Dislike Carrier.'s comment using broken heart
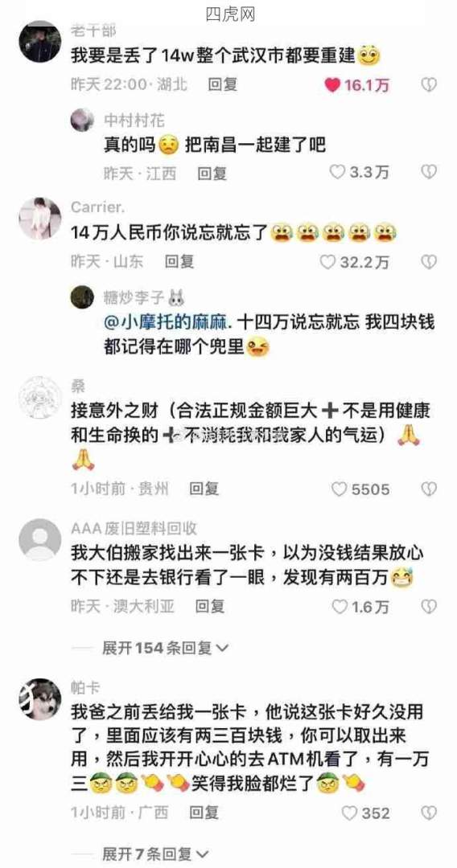The height and width of the screenshot is (868, 457). 429,261
